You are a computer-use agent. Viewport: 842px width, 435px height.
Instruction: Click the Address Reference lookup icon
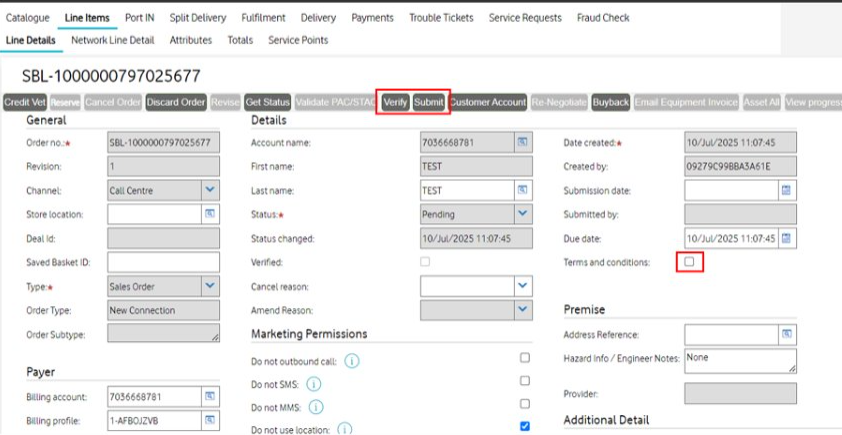(x=786, y=334)
